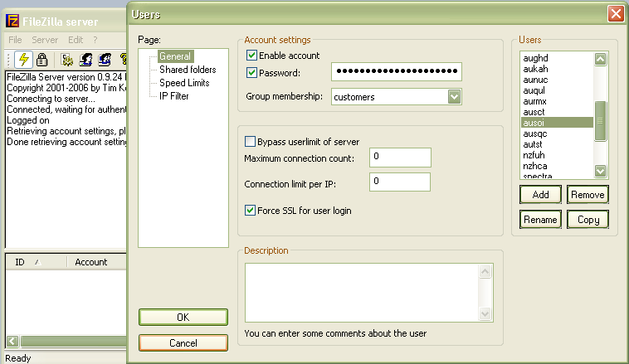Click the lightning bolt connect toolbar icon
629x364 pixels.
(x=23, y=60)
